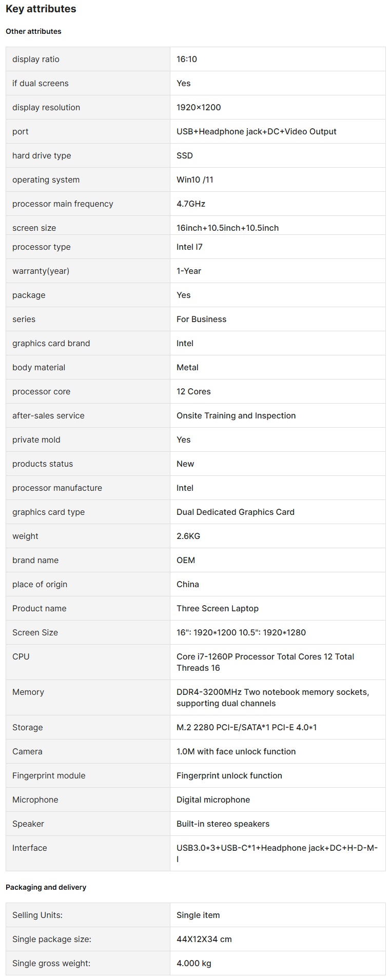Select the 12 Cores processor core value
Viewport: 391px width, 980px height.
tap(193, 391)
